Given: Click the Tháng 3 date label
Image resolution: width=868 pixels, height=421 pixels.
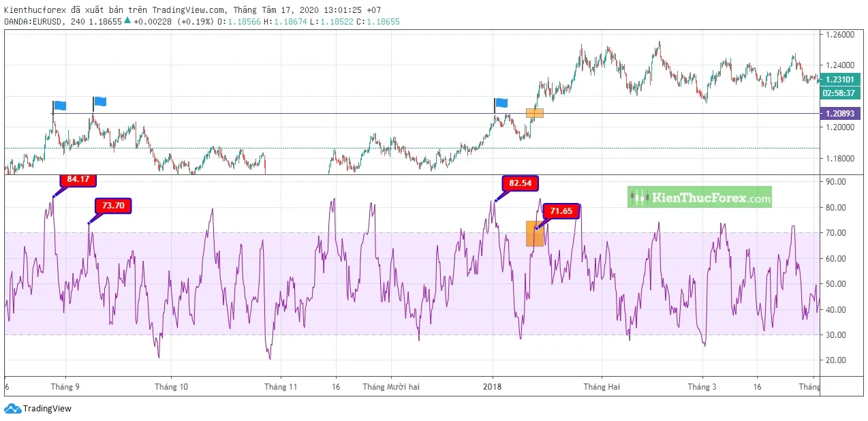Looking at the screenshot, I should coord(702,387).
